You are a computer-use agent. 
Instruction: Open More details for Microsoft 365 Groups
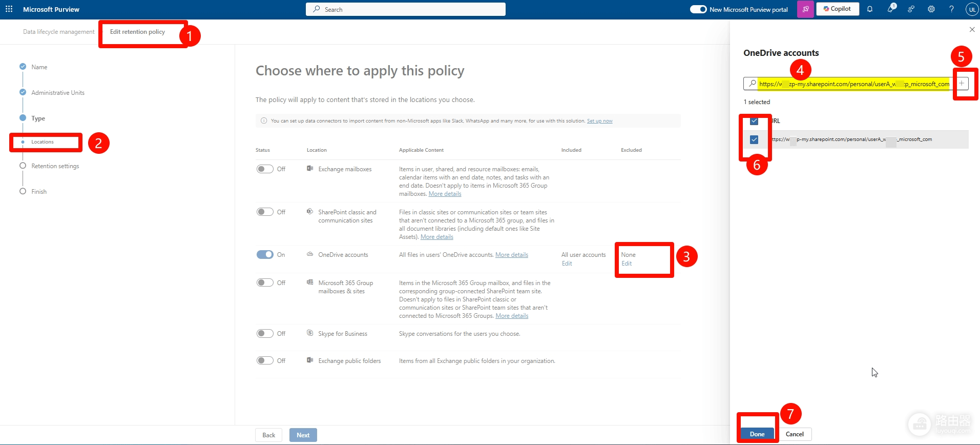[512, 316]
